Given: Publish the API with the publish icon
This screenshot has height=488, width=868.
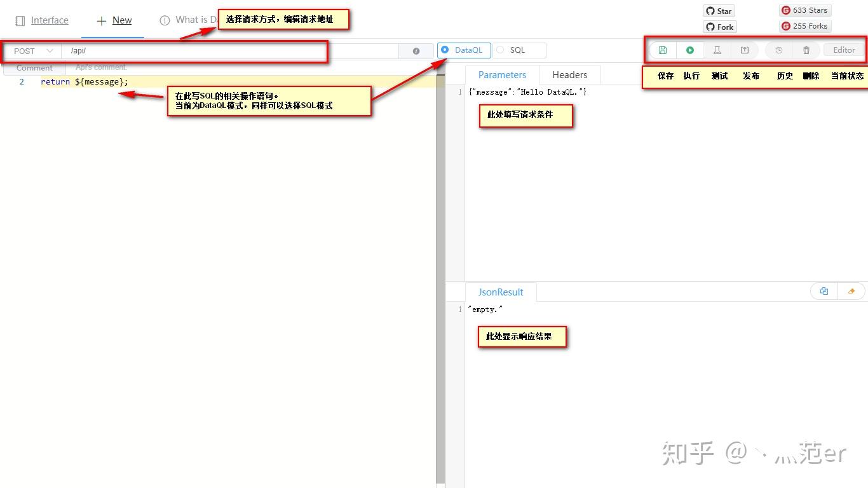Looking at the screenshot, I should 744,50.
